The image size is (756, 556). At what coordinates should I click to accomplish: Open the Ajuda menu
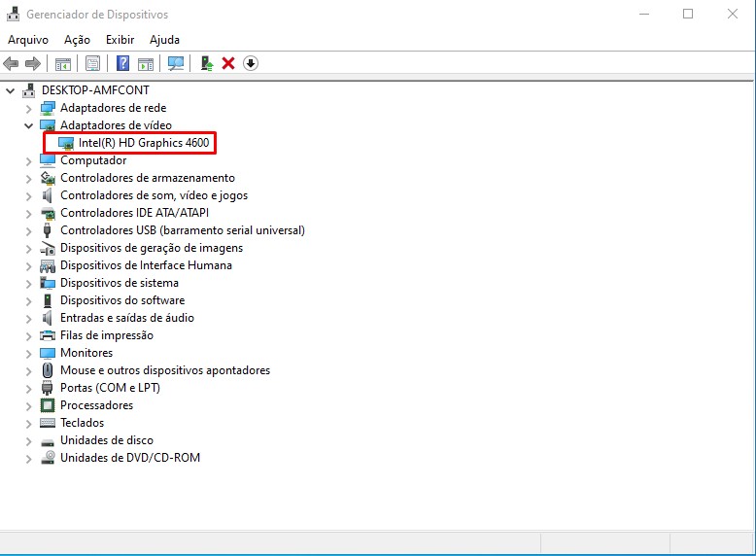point(164,40)
